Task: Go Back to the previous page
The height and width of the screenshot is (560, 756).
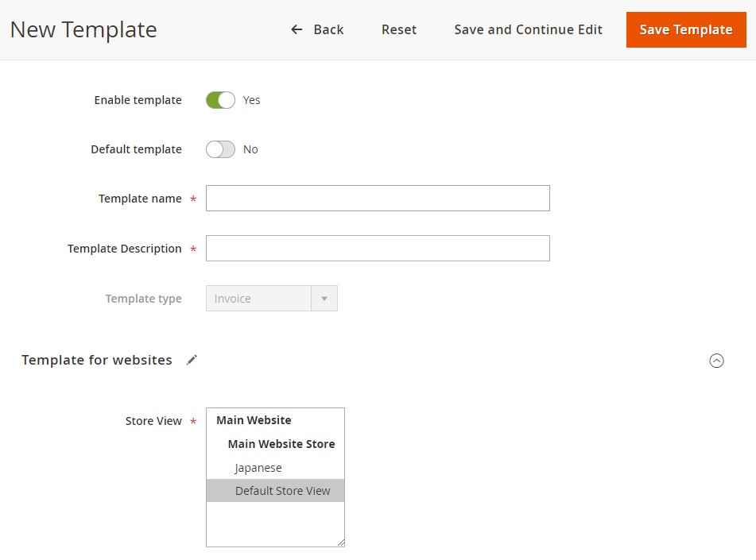Action: click(x=317, y=30)
